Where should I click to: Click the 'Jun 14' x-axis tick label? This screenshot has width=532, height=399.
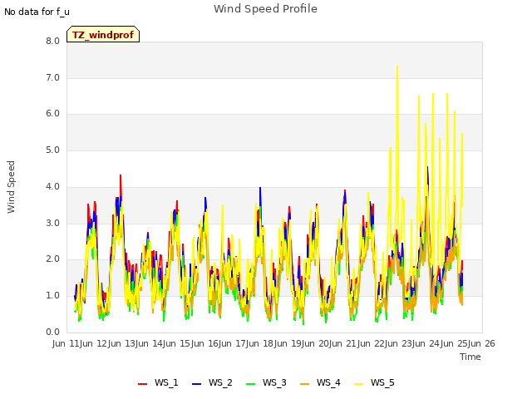point(151,343)
